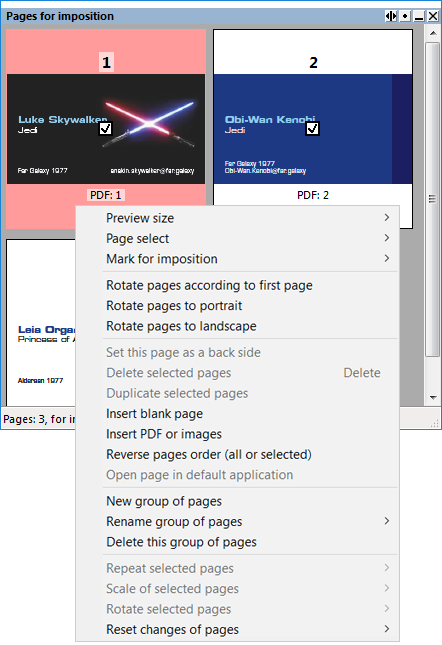442x645 pixels.
Task: Uncheck the Luke Skywalker page checkbox
Action: (106, 129)
